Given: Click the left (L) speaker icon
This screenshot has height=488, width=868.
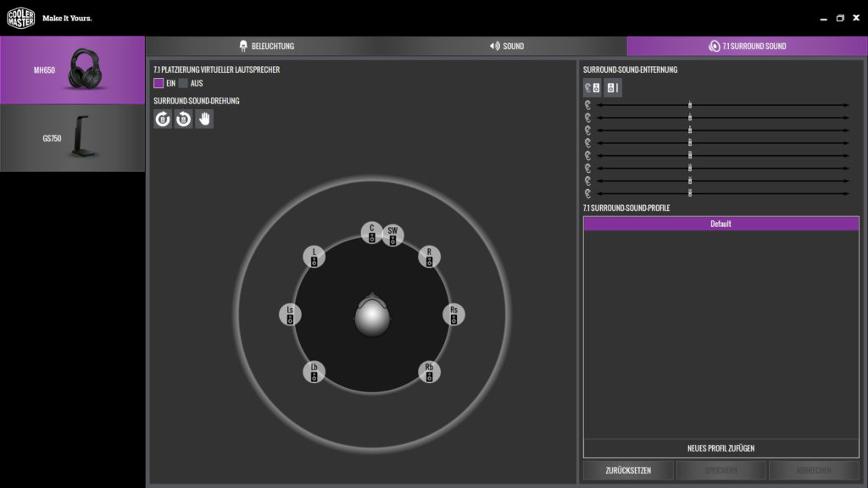Looking at the screenshot, I should click(314, 258).
